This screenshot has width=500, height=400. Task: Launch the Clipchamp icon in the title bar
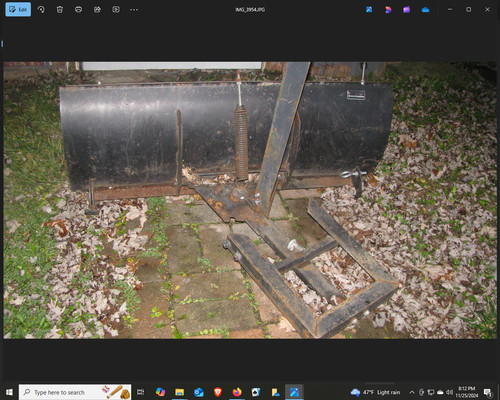point(388,10)
